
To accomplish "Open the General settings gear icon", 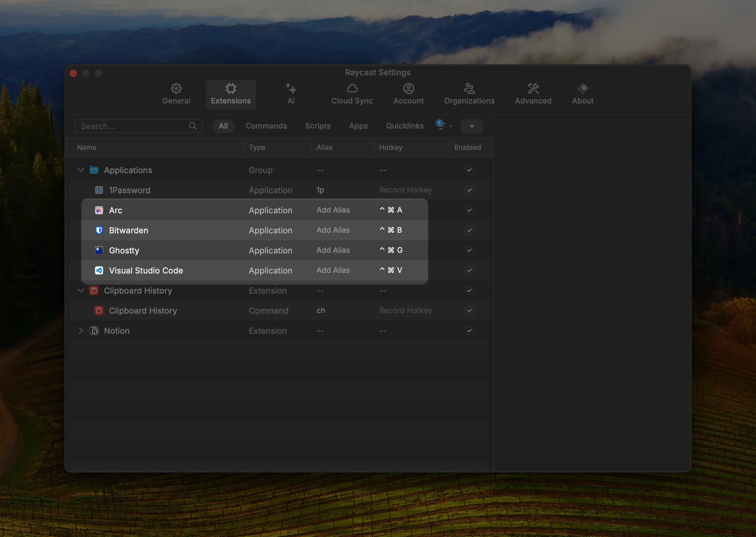I will 176,89.
